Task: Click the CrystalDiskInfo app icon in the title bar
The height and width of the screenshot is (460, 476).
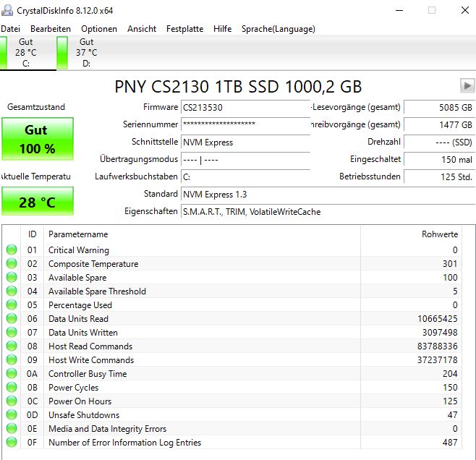Action: click(7, 10)
